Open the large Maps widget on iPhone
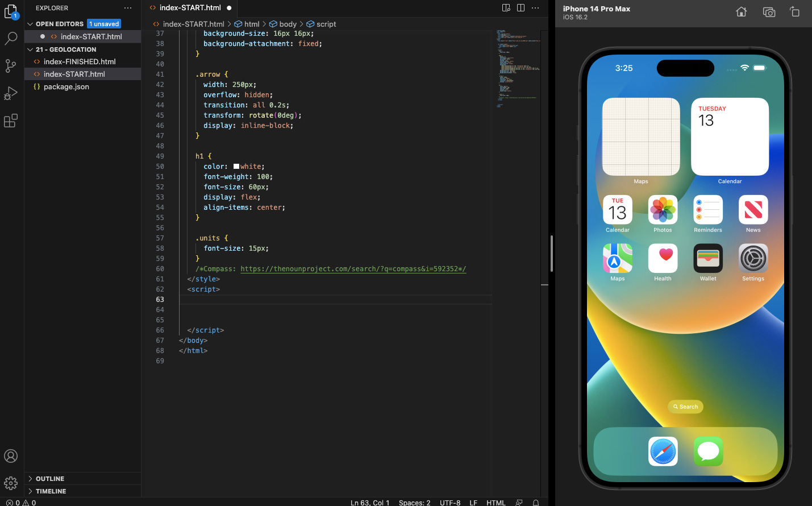The image size is (812, 506). click(x=641, y=136)
